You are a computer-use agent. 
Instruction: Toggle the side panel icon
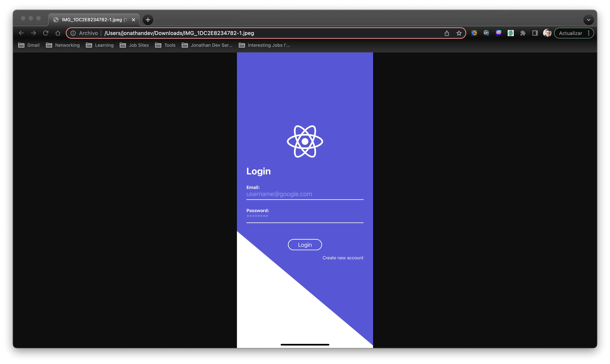click(535, 33)
